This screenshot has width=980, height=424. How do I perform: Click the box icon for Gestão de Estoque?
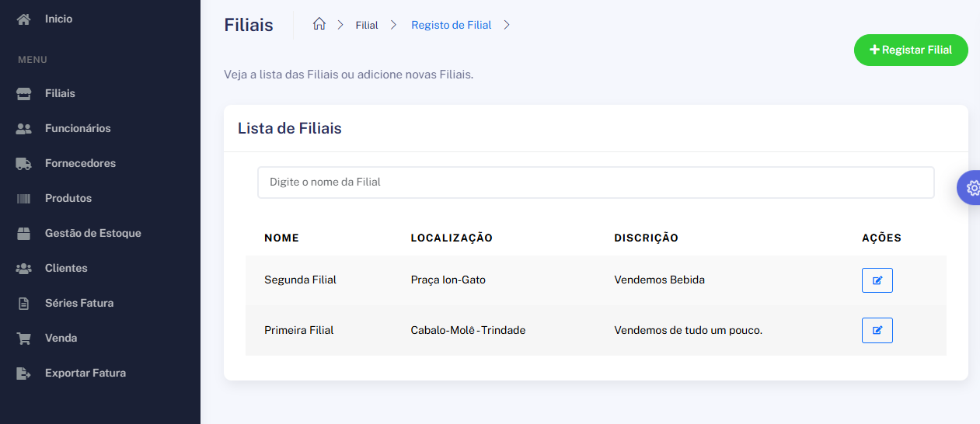point(24,234)
